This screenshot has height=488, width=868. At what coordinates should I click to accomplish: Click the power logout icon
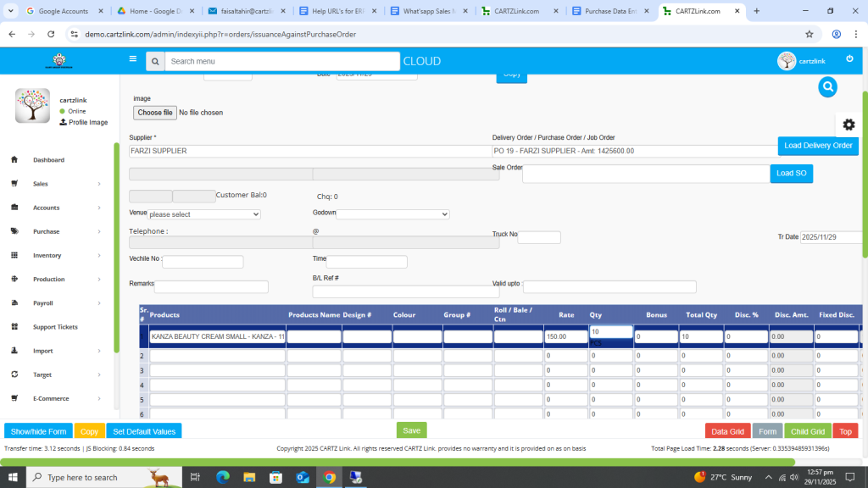click(x=849, y=59)
